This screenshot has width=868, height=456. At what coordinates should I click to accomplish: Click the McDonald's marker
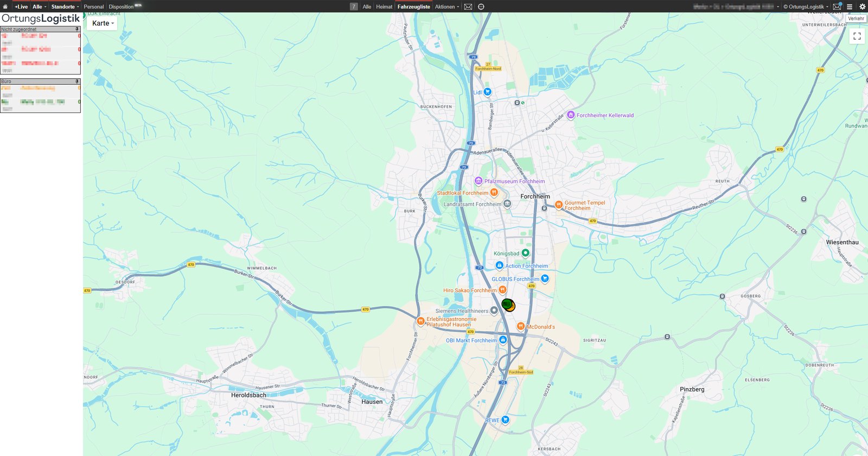[x=520, y=326]
